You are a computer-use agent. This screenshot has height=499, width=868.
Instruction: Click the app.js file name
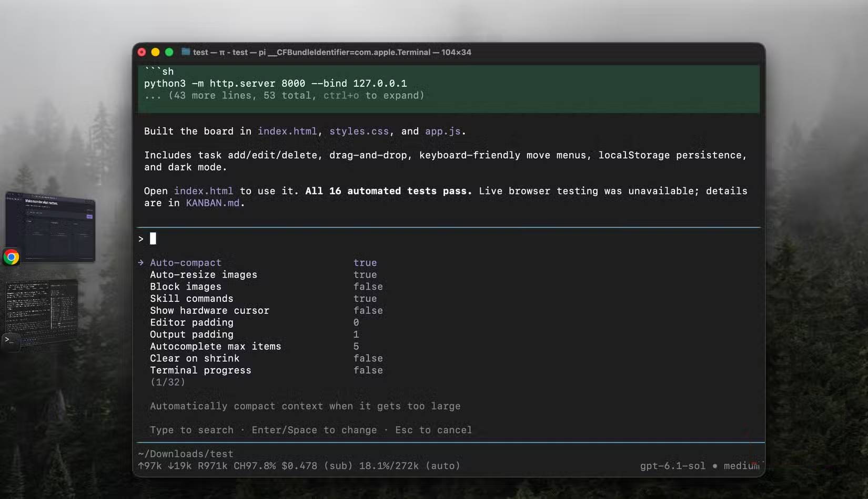(x=442, y=131)
